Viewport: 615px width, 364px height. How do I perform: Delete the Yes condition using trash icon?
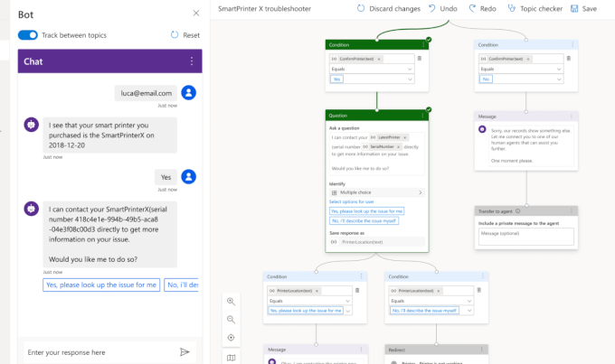pos(420,59)
